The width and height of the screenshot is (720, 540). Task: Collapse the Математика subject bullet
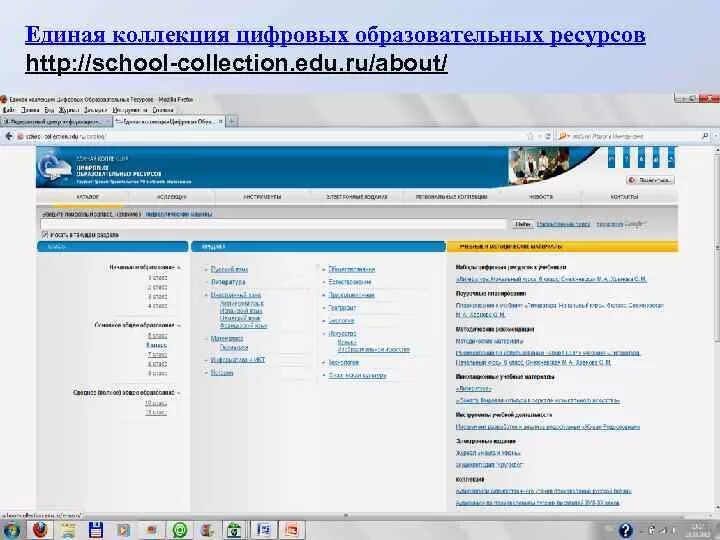206,339
